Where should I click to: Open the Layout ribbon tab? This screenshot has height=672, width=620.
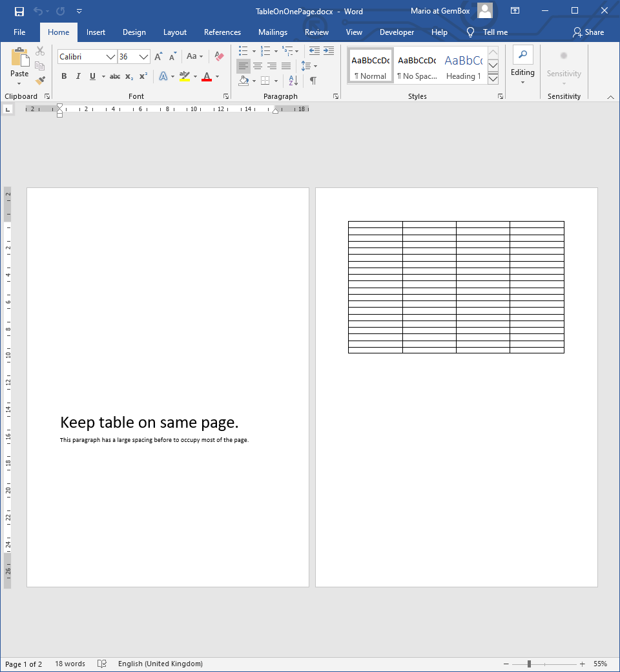174,32
